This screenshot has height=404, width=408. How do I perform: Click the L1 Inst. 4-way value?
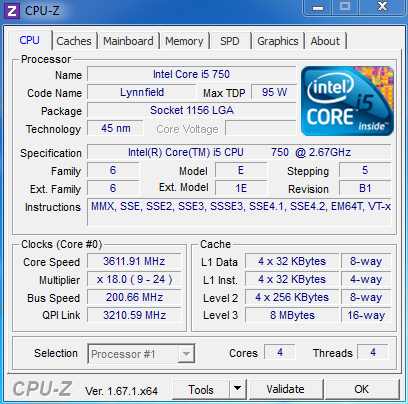point(366,279)
